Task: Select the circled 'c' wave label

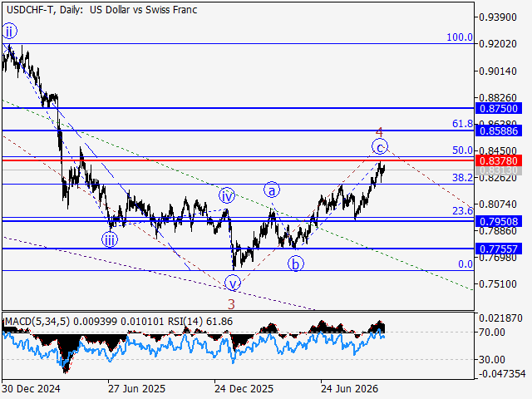Action: pos(380,147)
